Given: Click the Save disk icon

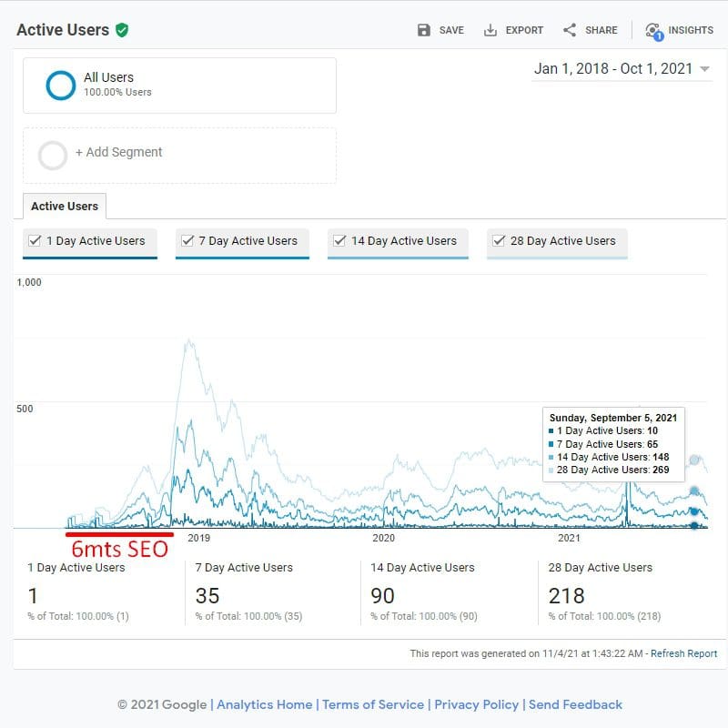Looking at the screenshot, I should pos(424,30).
